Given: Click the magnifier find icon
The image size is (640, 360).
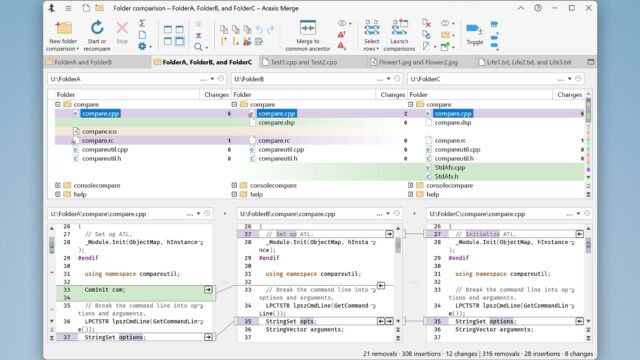Looking at the screenshot, I should tap(198, 47).
